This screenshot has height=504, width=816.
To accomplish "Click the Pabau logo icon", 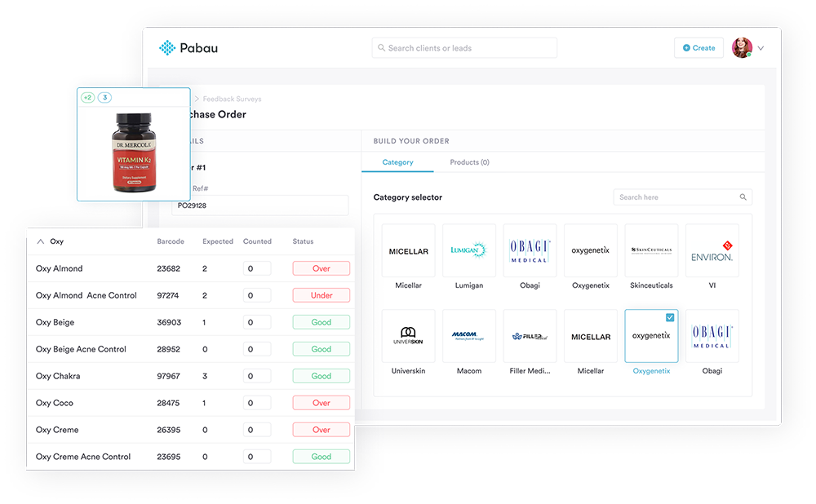I will [x=167, y=48].
